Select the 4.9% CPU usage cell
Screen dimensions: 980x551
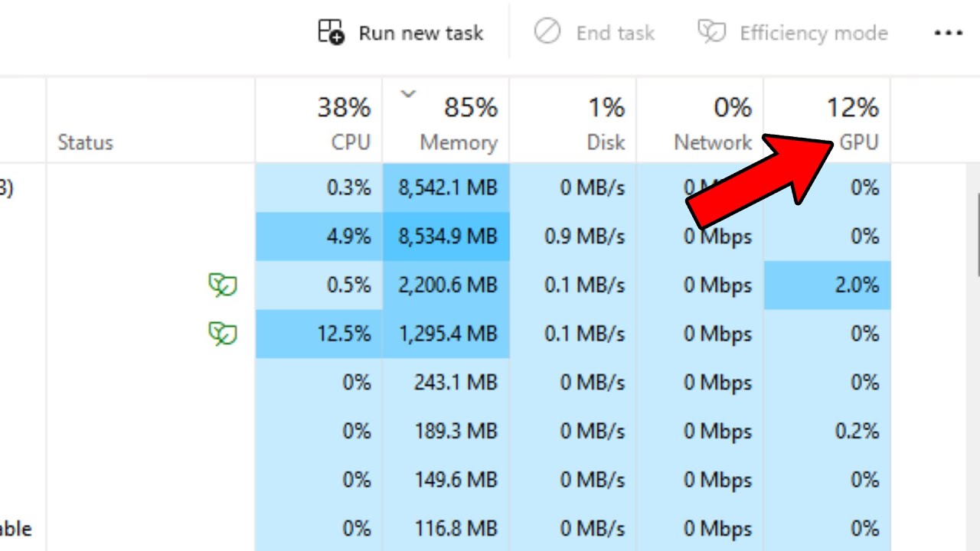pyautogui.click(x=318, y=236)
